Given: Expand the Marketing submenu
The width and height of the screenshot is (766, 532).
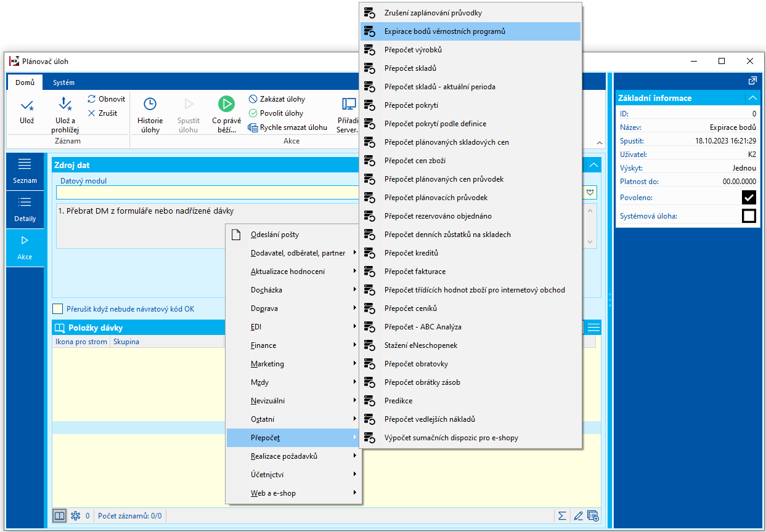Looking at the screenshot, I should pyautogui.click(x=293, y=364).
